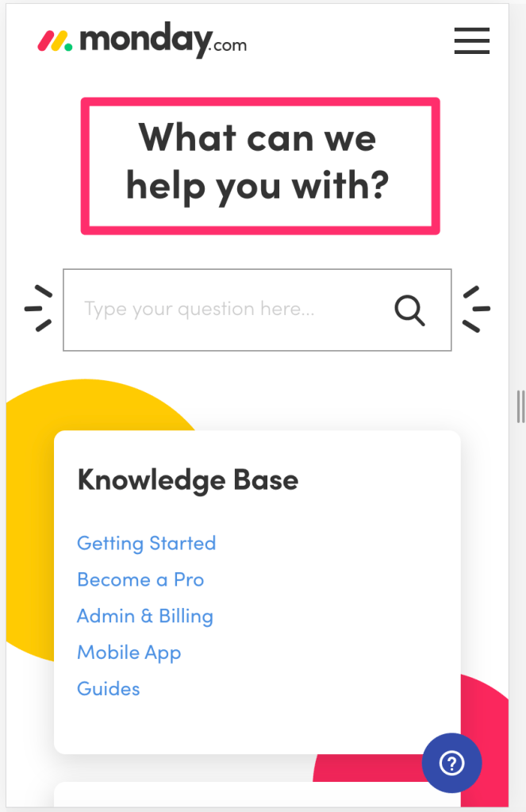
Task: Click the ".com" text in the logo
Action: point(230,46)
